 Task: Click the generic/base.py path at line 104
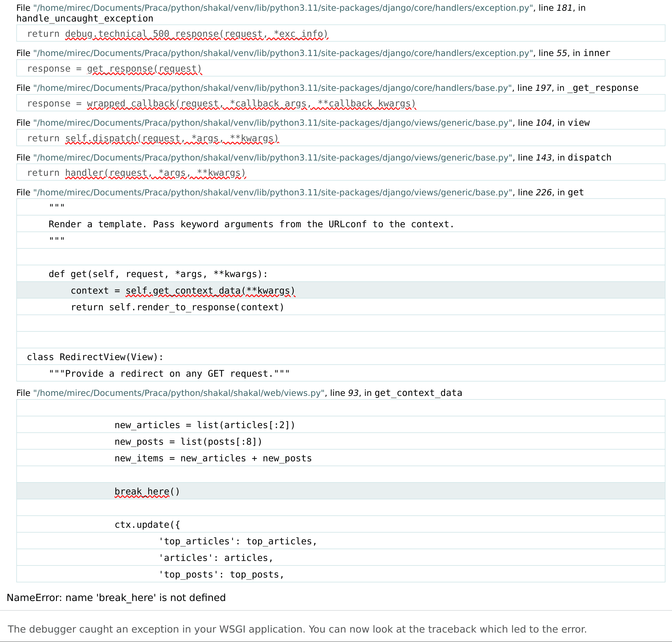pyautogui.click(x=273, y=122)
